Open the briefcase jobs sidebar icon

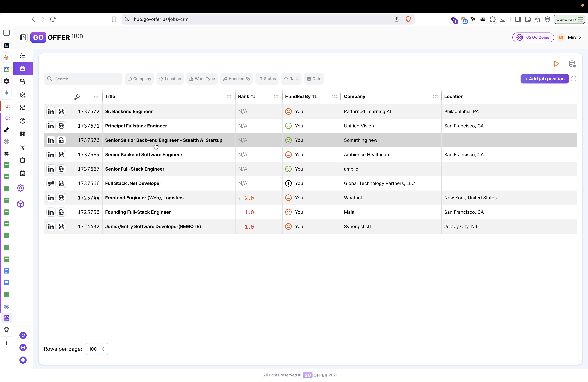(x=23, y=68)
